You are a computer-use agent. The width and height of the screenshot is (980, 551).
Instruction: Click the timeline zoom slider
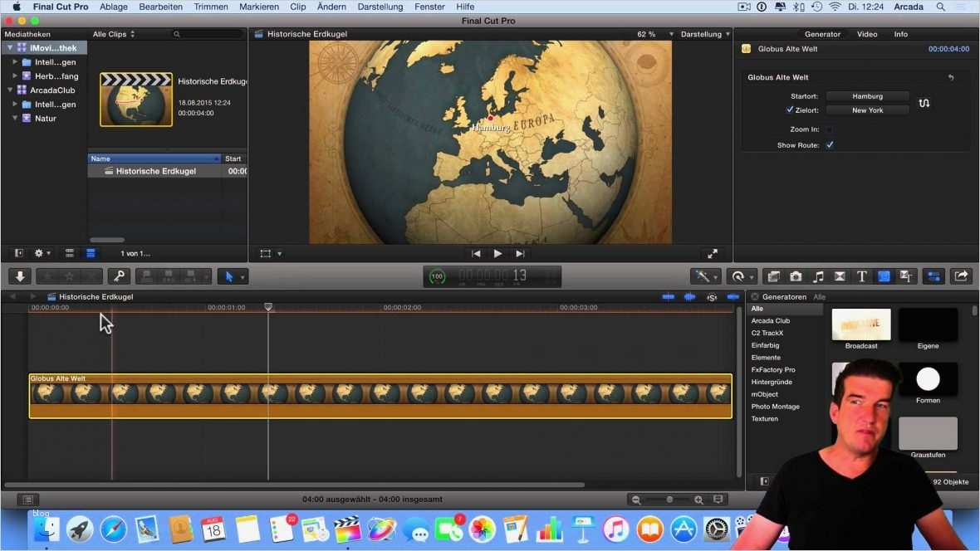click(669, 499)
